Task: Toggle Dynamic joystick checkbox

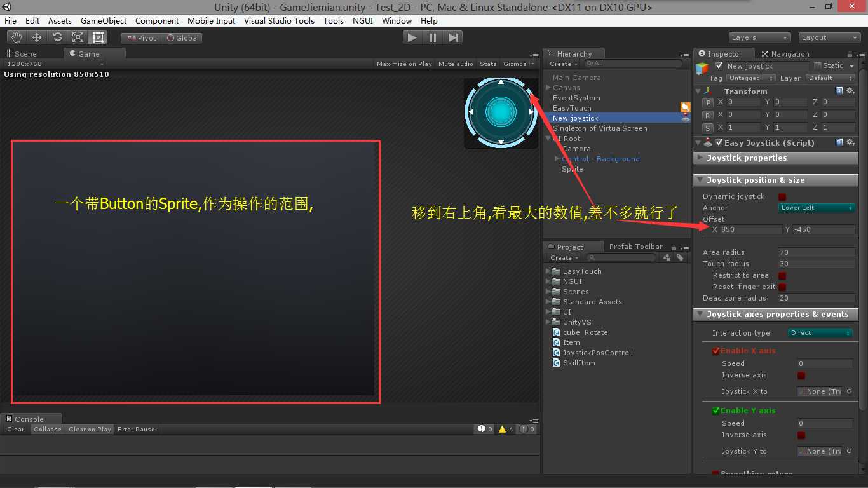Action: point(782,196)
